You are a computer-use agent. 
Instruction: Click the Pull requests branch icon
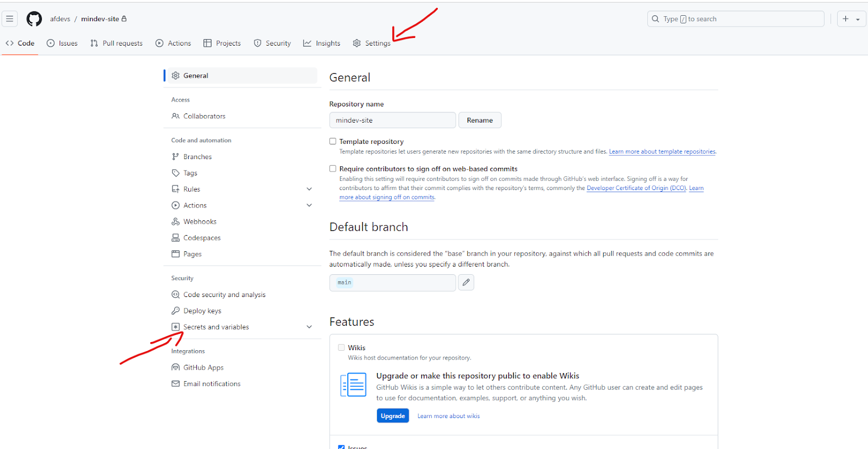point(94,43)
